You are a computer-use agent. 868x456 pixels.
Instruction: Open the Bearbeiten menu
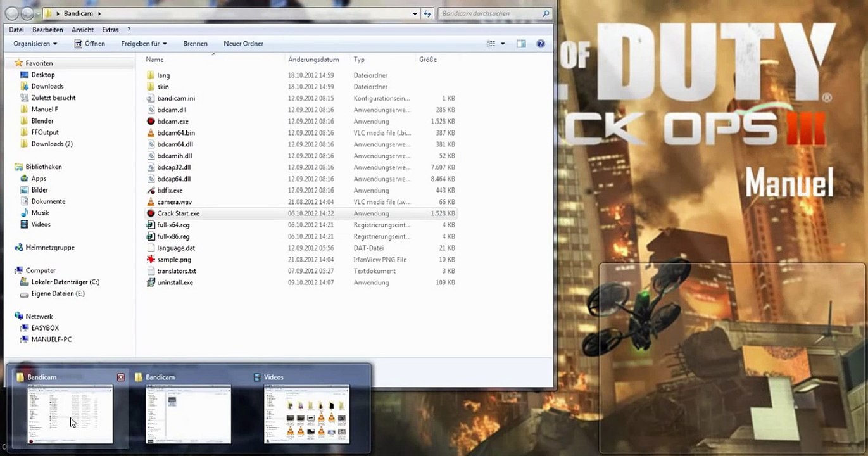pos(47,30)
